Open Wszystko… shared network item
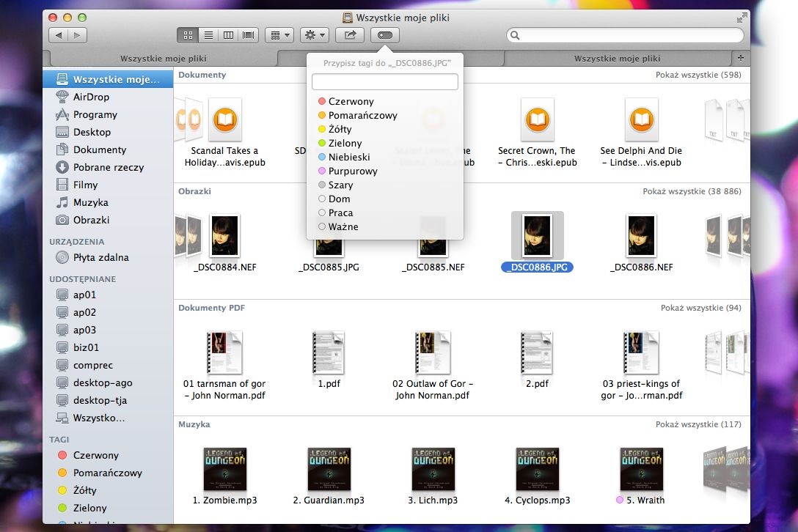 pos(108,418)
